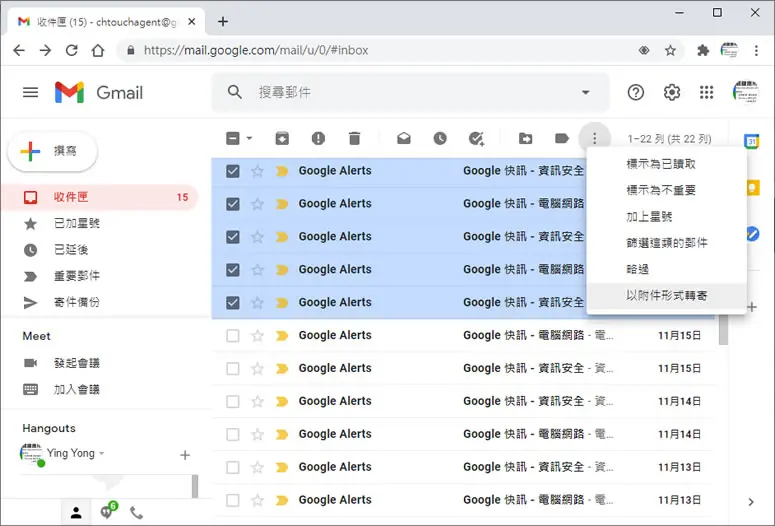Expand the select-all checkbox dropdown arrow
Image resolution: width=775 pixels, height=526 pixels.
click(x=250, y=138)
